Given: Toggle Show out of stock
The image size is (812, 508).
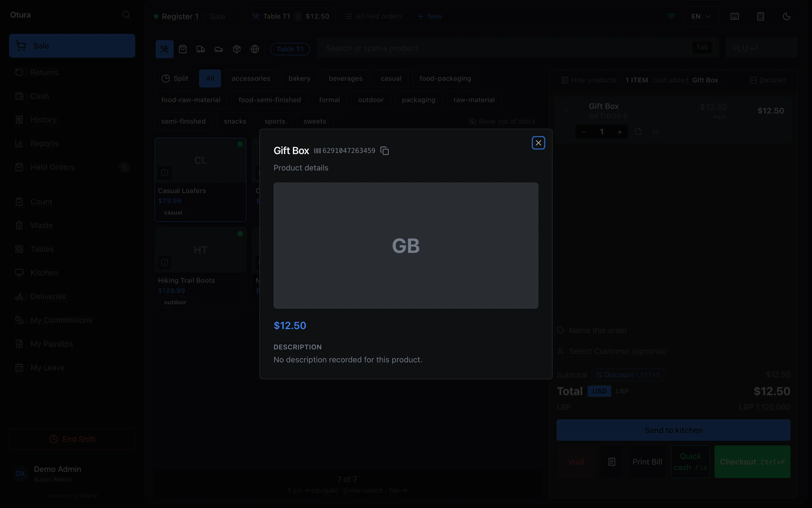Looking at the screenshot, I should pyautogui.click(x=502, y=121).
